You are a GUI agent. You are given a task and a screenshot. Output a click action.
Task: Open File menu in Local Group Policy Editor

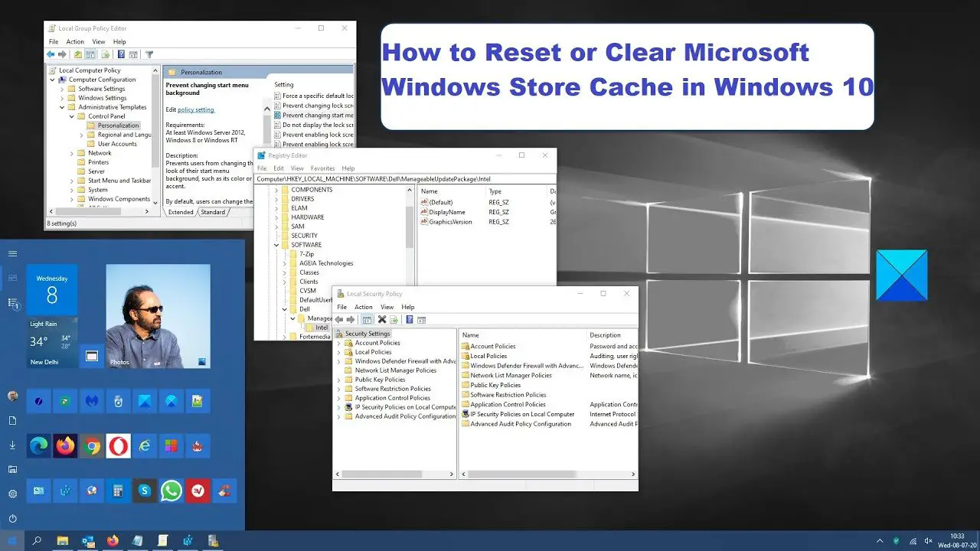point(54,41)
